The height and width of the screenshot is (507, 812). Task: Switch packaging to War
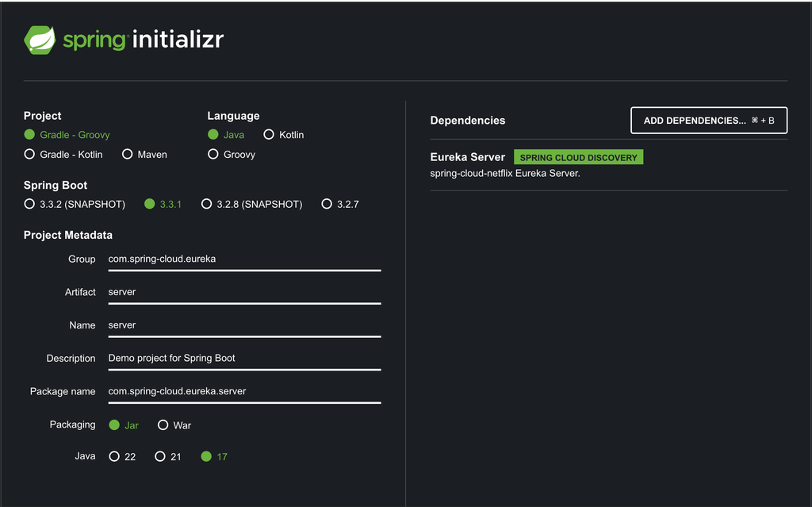pos(174,425)
